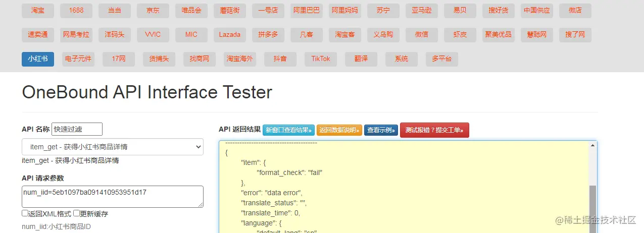Choose the 慧聪网 tab
The width and height of the screenshot is (644, 233).
pyautogui.click(x=537, y=35)
